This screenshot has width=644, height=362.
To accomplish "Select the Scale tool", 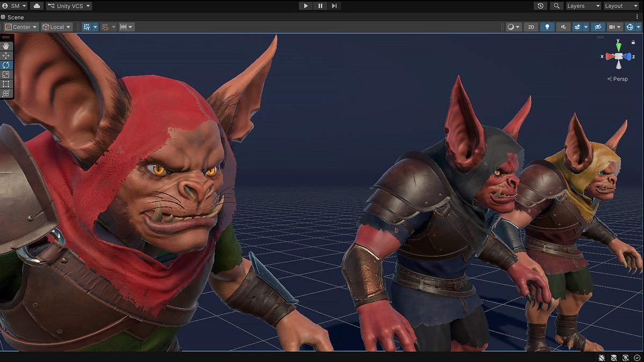I will coord(6,75).
